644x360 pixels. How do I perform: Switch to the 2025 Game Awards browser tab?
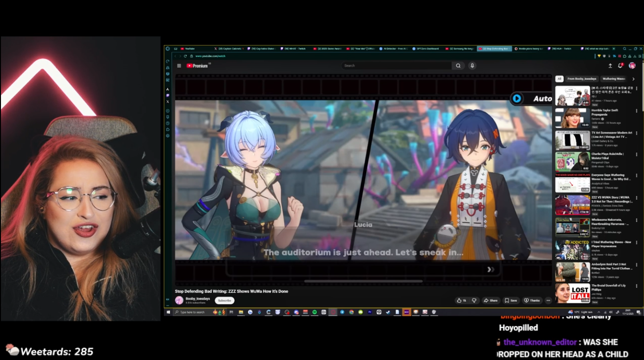tap(328, 49)
